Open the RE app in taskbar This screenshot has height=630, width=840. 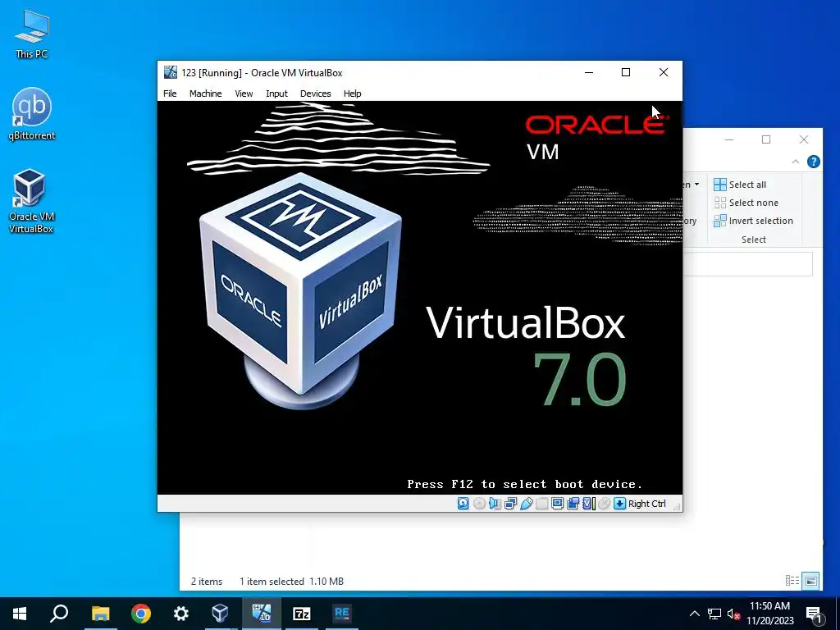[341, 614]
